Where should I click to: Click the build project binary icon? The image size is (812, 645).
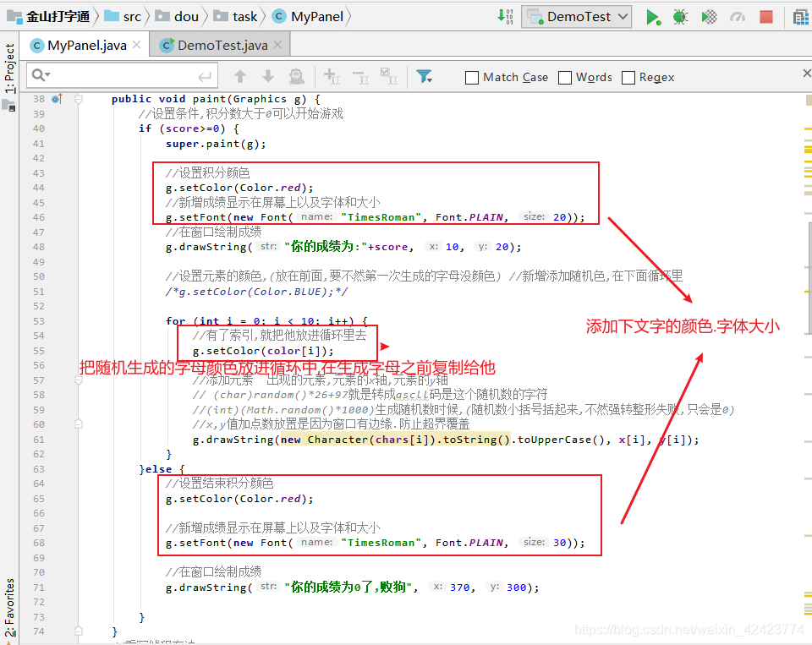506,17
